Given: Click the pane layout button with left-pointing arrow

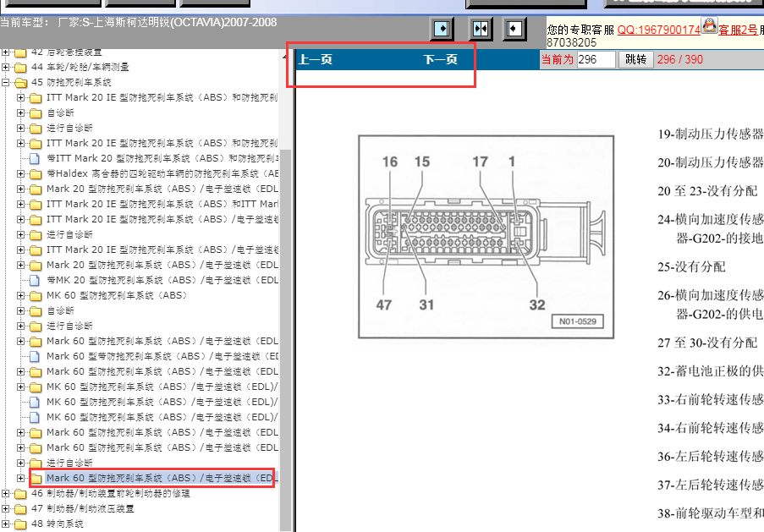Looking at the screenshot, I should [x=514, y=29].
